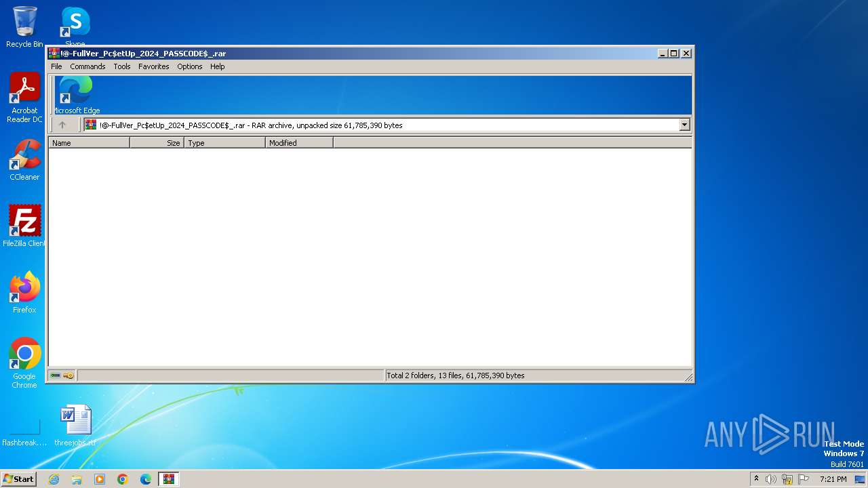Screen dimensions: 868x488
Task: Click the network tray icon
Action: point(787,479)
